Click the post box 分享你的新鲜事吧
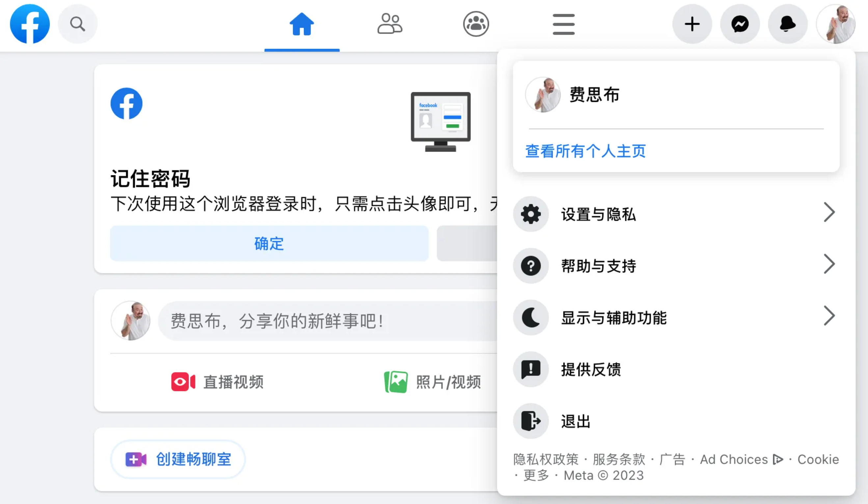The image size is (868, 504). [327, 321]
